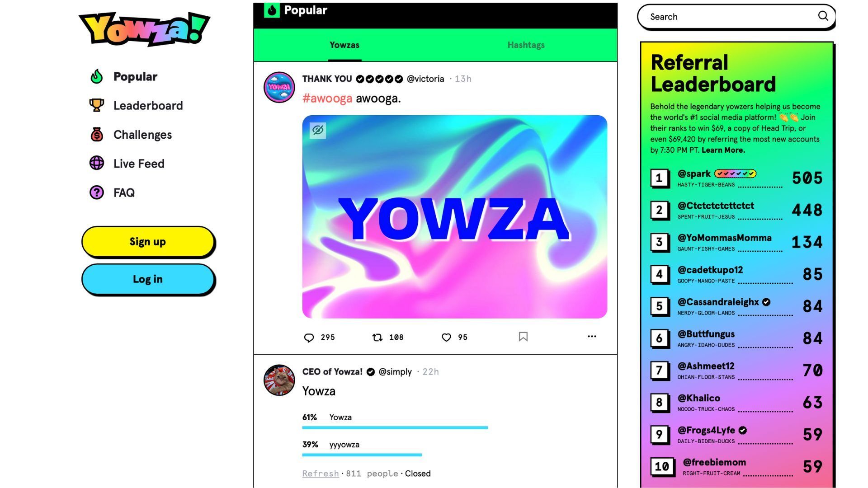Click the Sign up button
Viewport: 868px width, 488px height.
click(148, 241)
